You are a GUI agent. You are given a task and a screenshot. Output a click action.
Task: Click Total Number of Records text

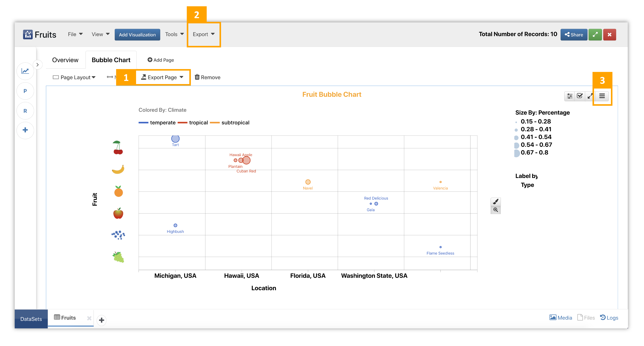coord(518,34)
